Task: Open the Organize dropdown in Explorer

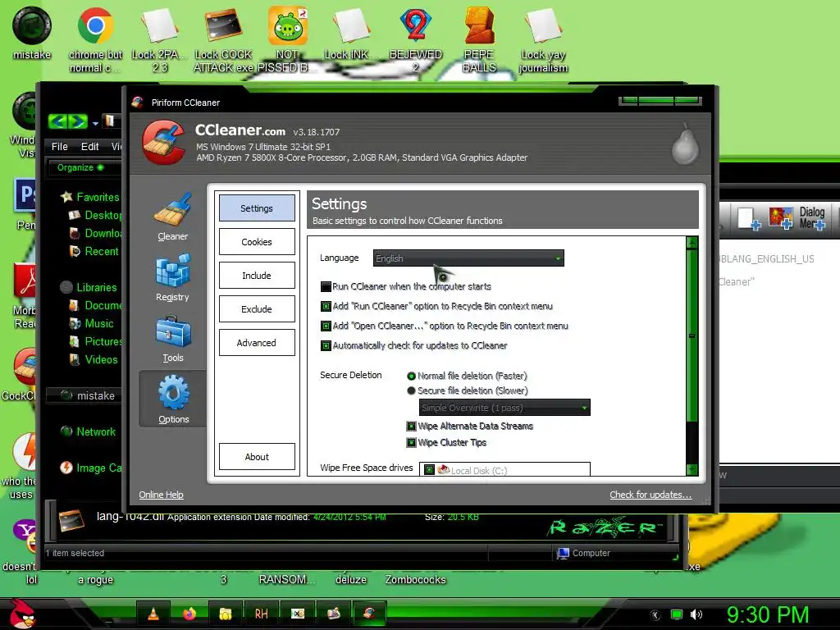Action: pos(80,167)
